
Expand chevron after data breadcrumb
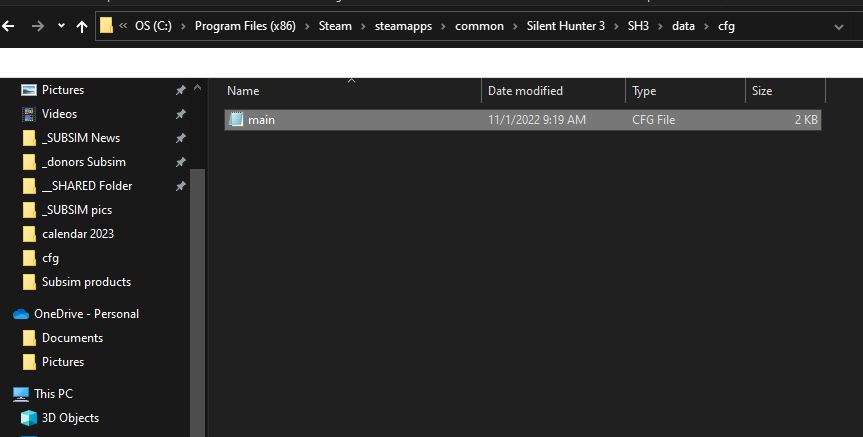click(x=706, y=26)
